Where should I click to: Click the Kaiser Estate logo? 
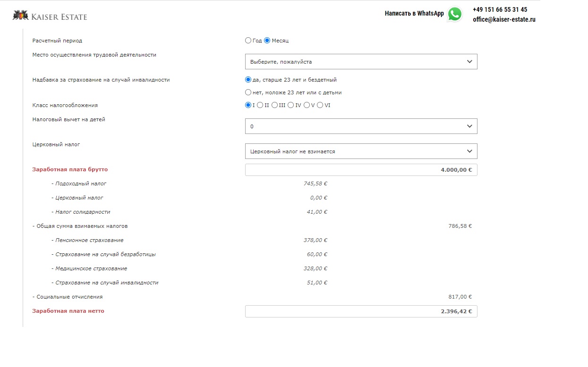pos(50,17)
